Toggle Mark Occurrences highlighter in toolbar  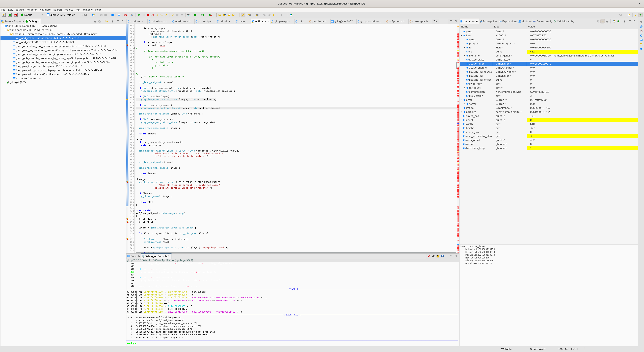243,15
